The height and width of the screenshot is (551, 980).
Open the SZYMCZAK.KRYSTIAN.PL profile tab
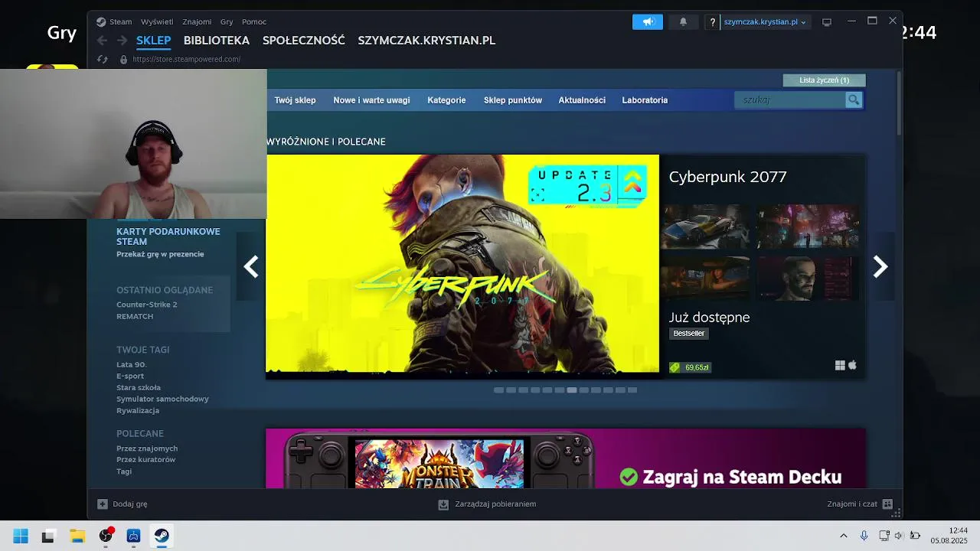[x=426, y=41]
